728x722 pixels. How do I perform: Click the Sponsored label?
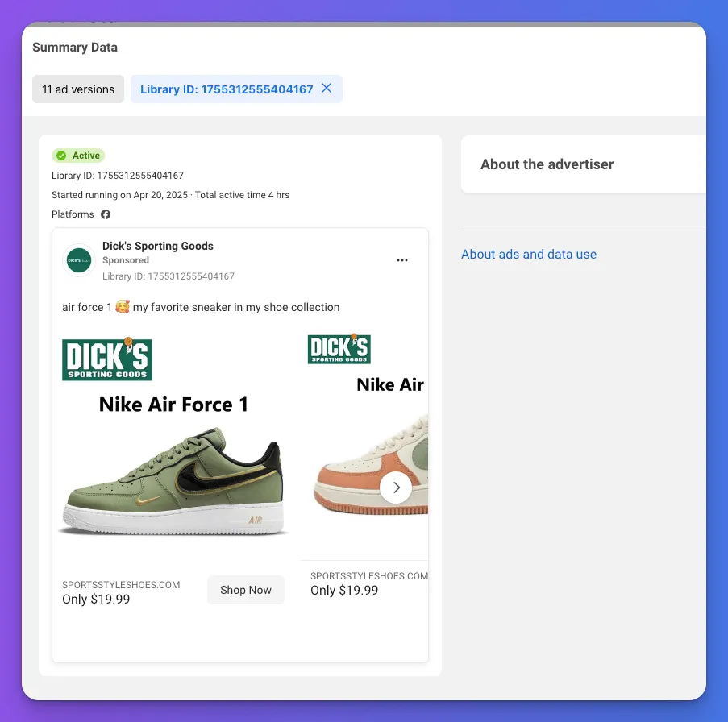[126, 260]
